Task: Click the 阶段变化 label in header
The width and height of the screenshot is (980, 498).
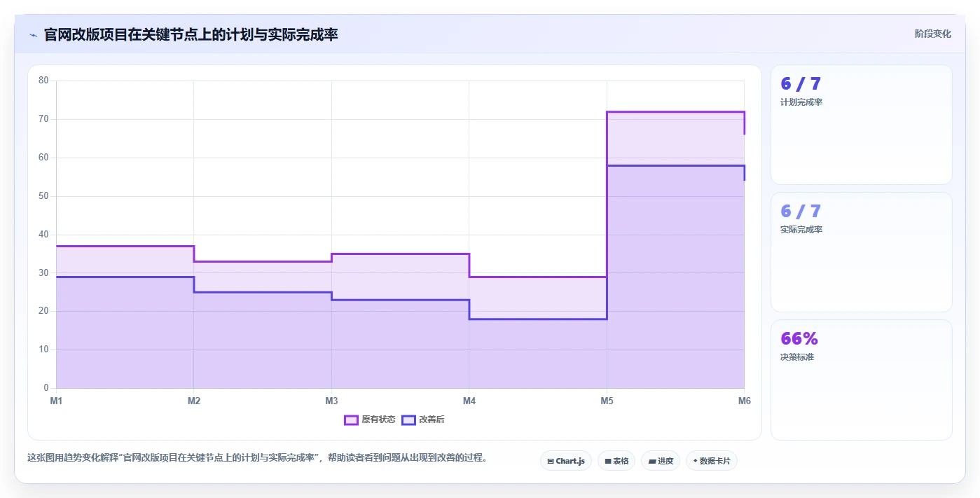Action: click(x=932, y=34)
